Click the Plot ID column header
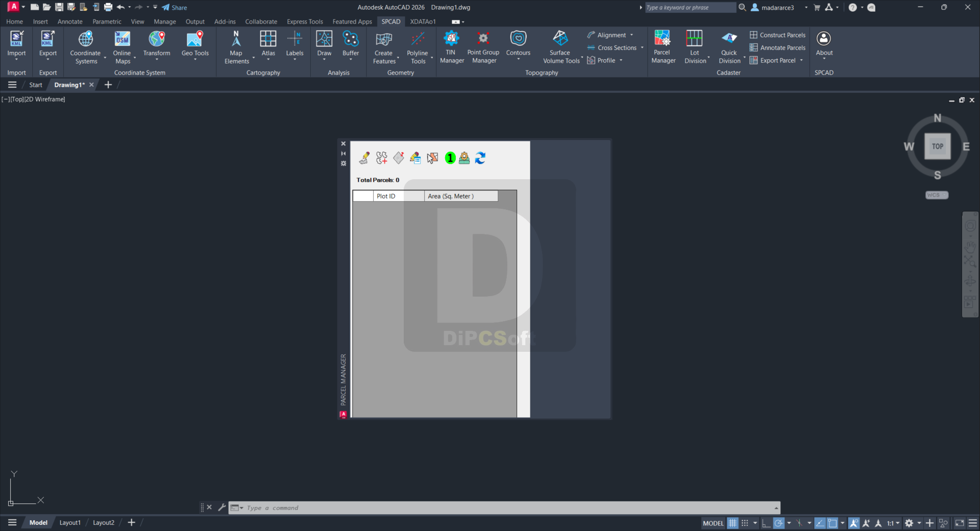This screenshot has width=980, height=531. coord(398,196)
